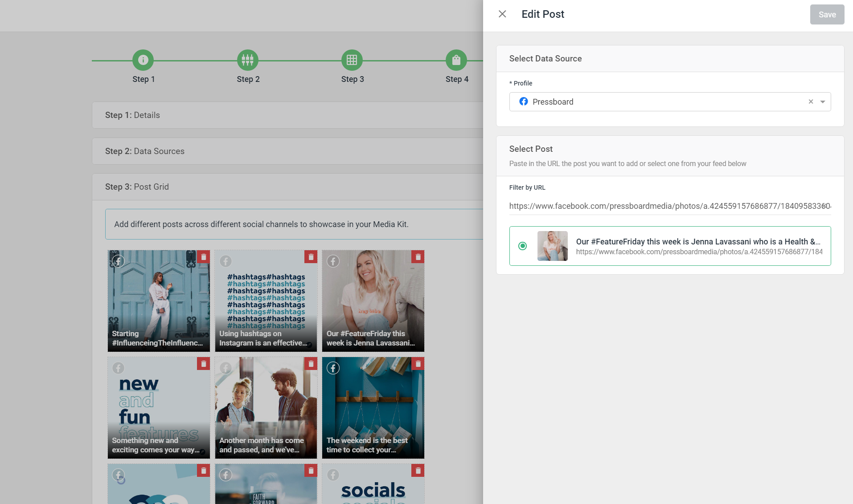Delete the weekend is the best post
853x504 pixels.
tap(418, 364)
